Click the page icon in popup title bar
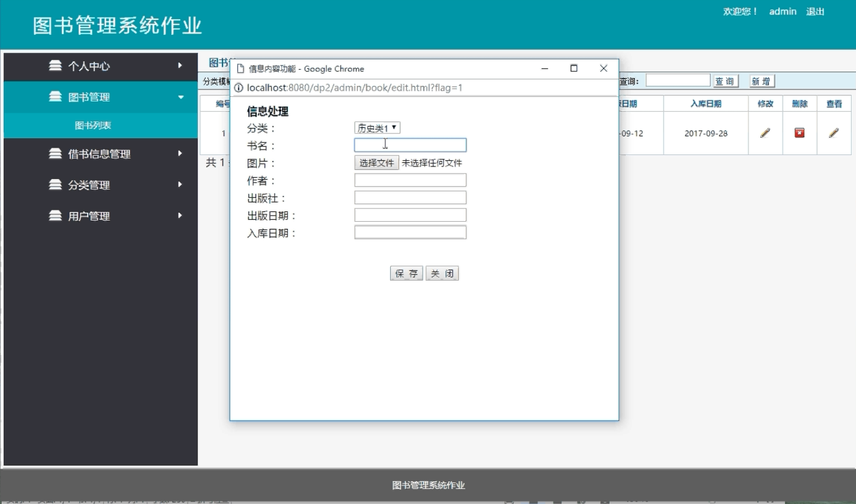This screenshot has height=504, width=856. point(240,68)
